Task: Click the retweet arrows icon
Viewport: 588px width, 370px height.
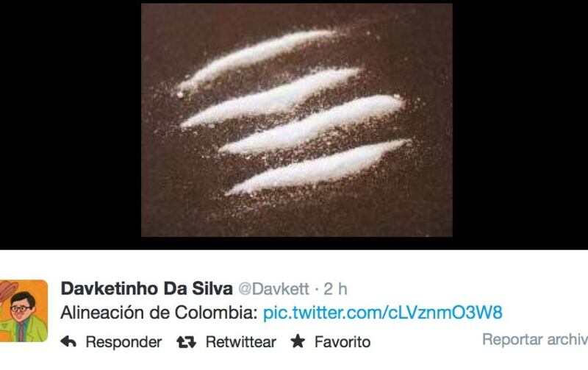Action: pos(187,342)
